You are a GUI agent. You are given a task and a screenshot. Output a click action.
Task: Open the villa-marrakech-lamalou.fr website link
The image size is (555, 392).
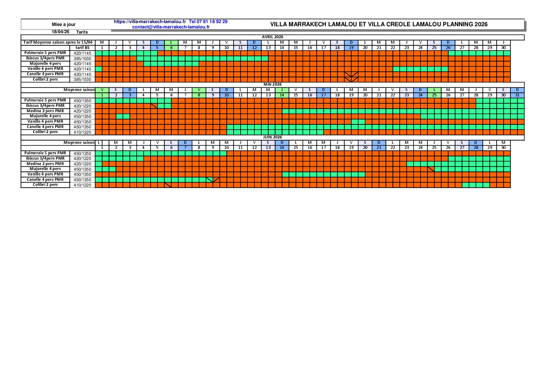150,22
